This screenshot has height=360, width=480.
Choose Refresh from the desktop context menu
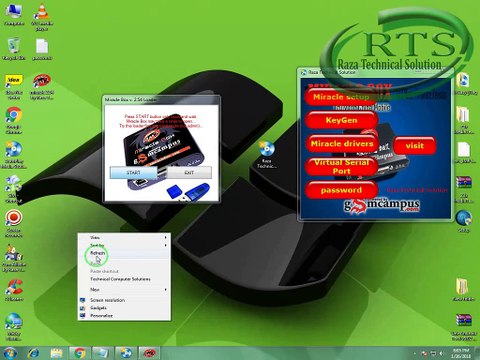coord(124,253)
